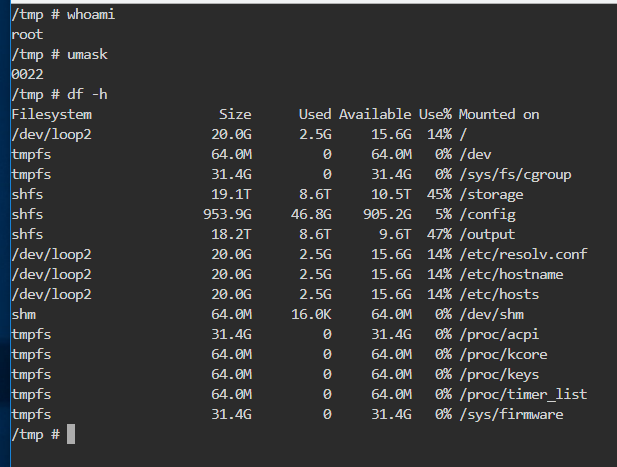Click the 16.0K used value
The height and width of the screenshot is (467, 617).
[311, 314]
